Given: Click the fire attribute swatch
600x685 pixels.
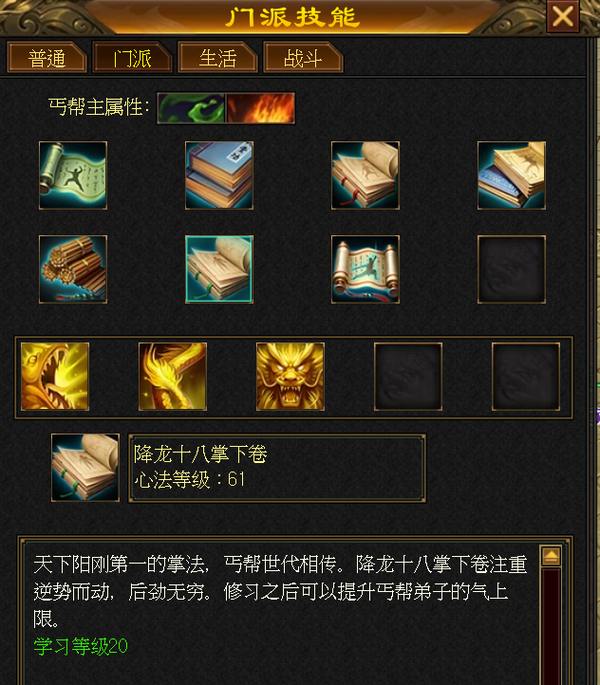Looking at the screenshot, I should tap(260, 107).
